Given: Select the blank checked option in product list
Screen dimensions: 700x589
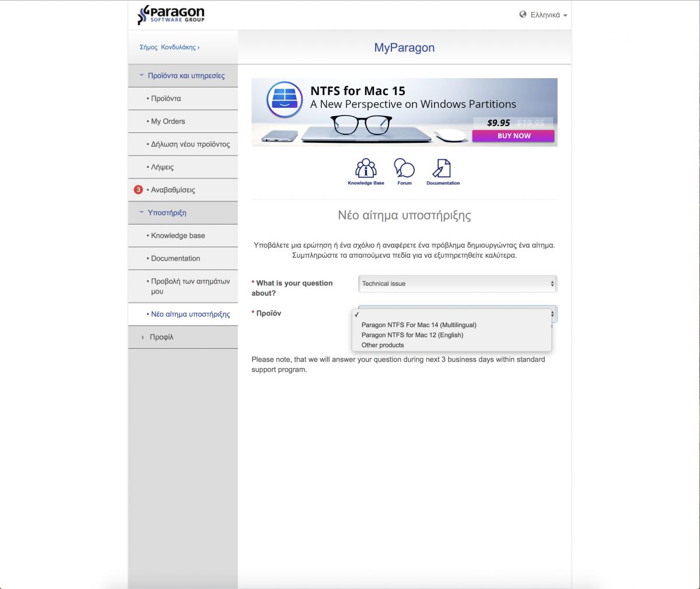Looking at the screenshot, I should point(452,315).
